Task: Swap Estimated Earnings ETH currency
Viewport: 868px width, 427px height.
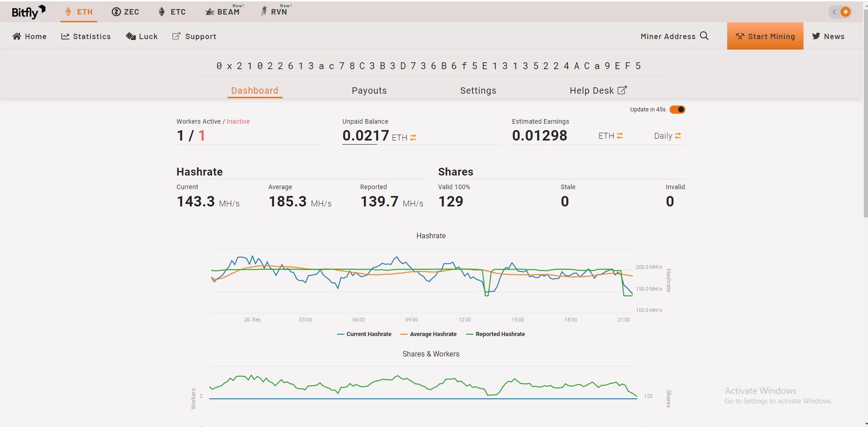Action: [x=620, y=136]
